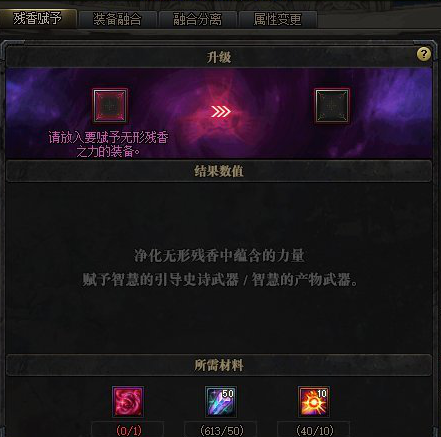Click the 赋予智慧的引导史诗武器 description line

[x=219, y=279]
